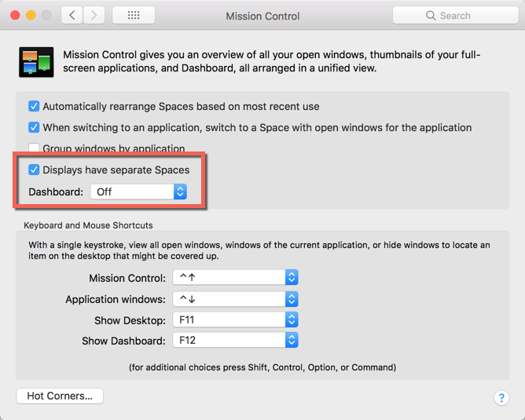Minimize the window with the yellow button
This screenshot has height=420, width=525.
coord(31,16)
